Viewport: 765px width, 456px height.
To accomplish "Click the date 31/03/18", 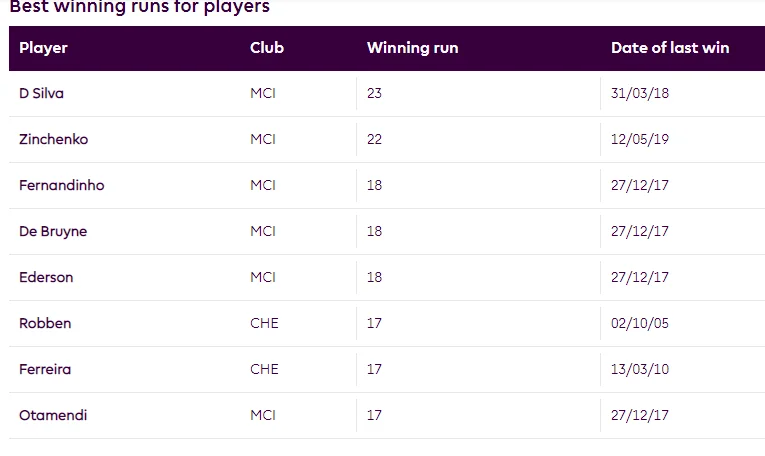I will pyautogui.click(x=640, y=94).
